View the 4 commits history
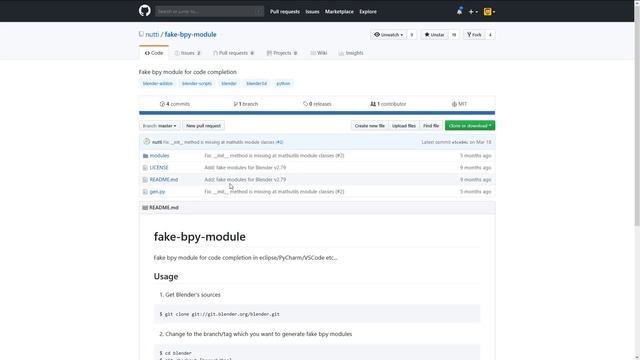The height and width of the screenshot is (360, 640). [175, 104]
